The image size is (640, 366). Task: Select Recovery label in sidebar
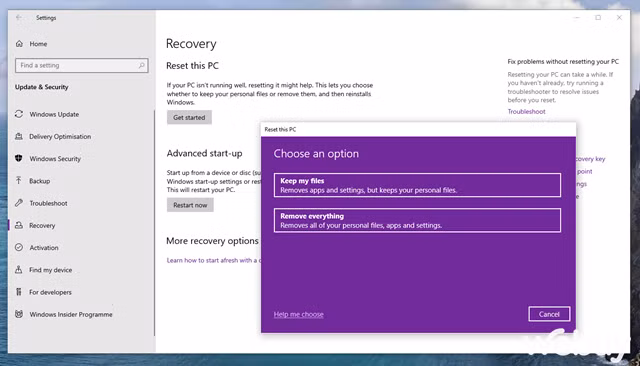[x=42, y=225]
